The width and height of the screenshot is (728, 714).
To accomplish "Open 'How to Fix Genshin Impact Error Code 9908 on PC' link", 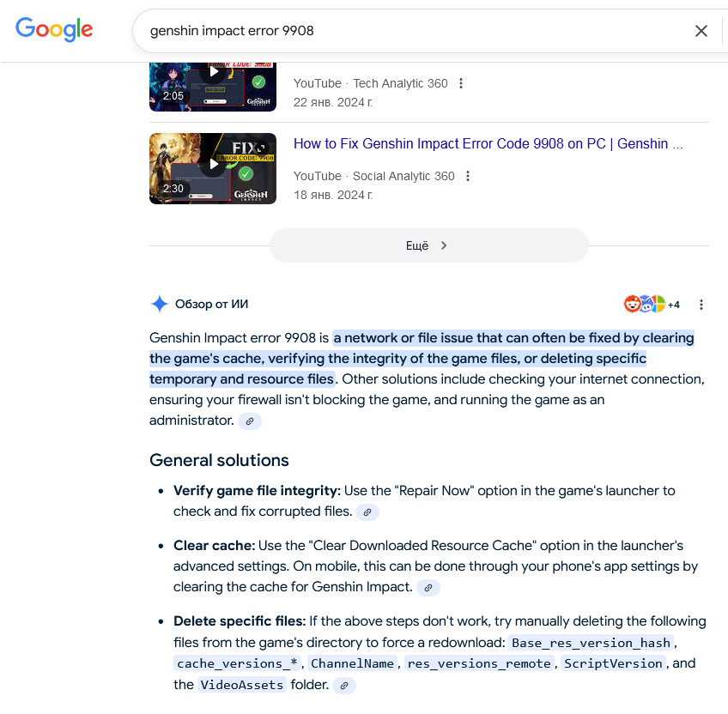I will [x=488, y=144].
